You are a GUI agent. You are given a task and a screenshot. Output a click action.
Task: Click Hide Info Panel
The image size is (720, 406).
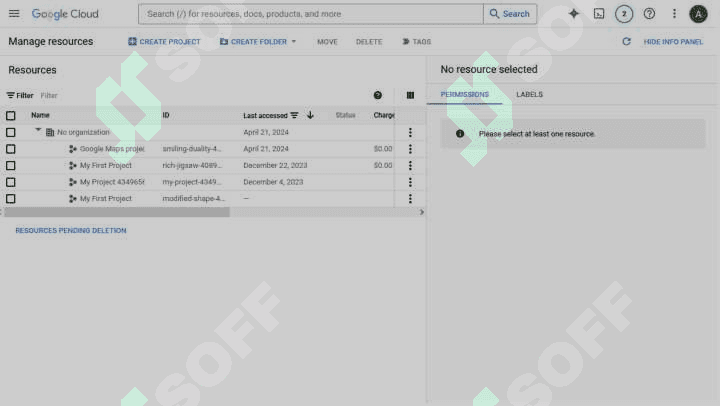click(x=673, y=41)
